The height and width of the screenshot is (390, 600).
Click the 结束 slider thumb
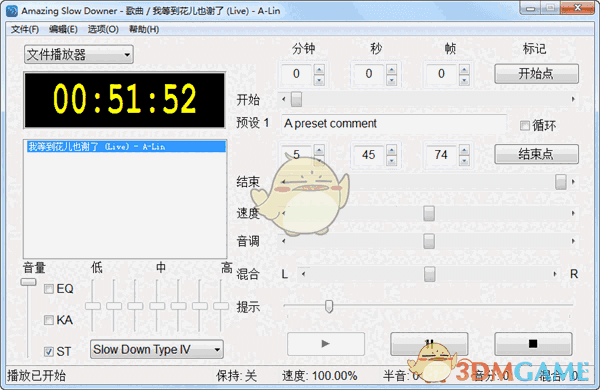coord(561,182)
